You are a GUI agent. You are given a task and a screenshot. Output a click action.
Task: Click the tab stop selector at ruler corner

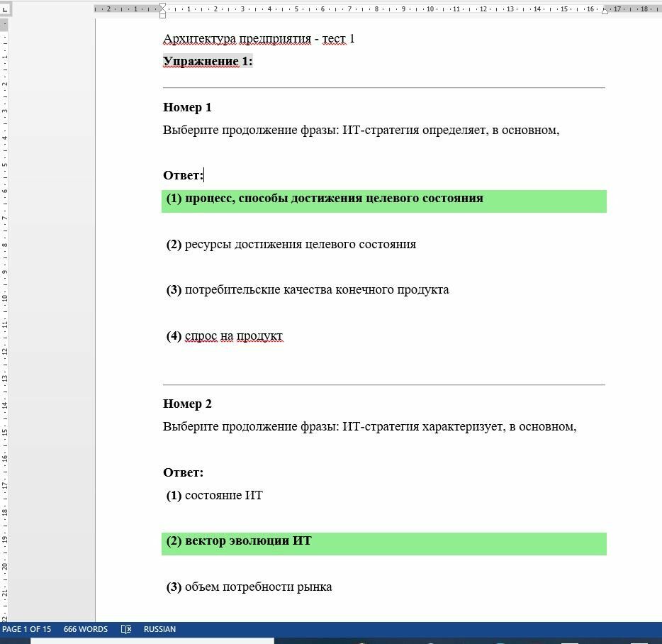coord(5,9)
